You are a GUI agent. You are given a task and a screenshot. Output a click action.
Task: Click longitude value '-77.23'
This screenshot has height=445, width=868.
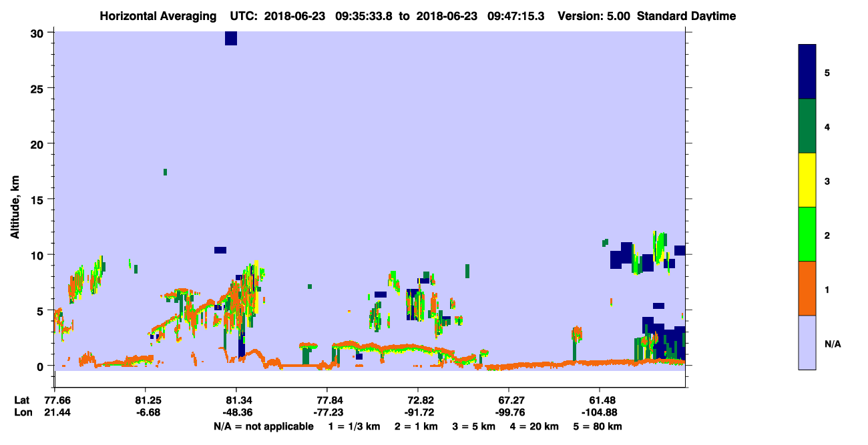327,413
